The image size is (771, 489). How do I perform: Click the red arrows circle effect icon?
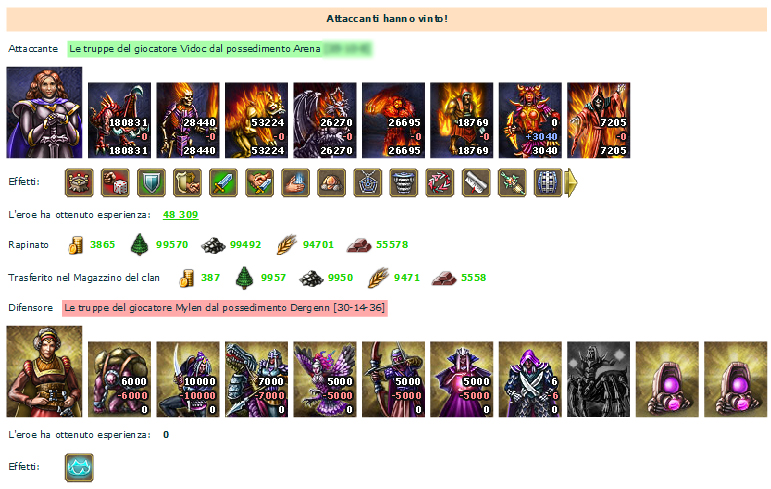click(440, 183)
